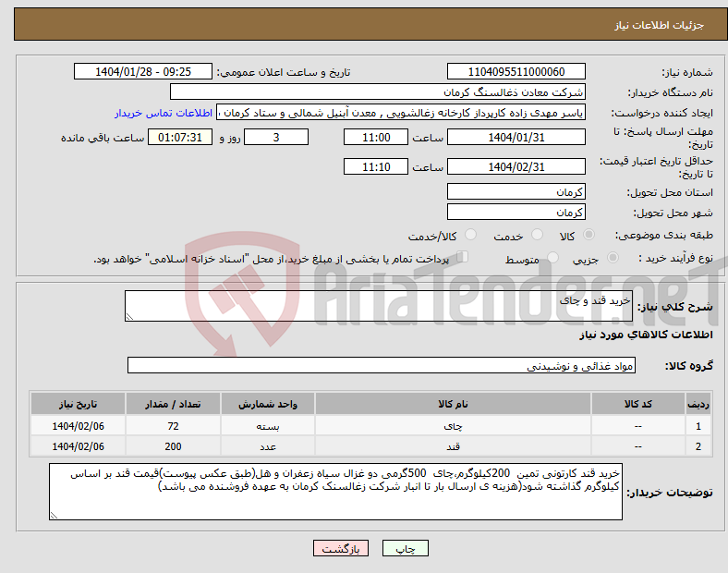Image resolution: width=728 pixels, height=573 pixels.
Task: Select the کالا/خدمت radio button
Action: point(470,235)
